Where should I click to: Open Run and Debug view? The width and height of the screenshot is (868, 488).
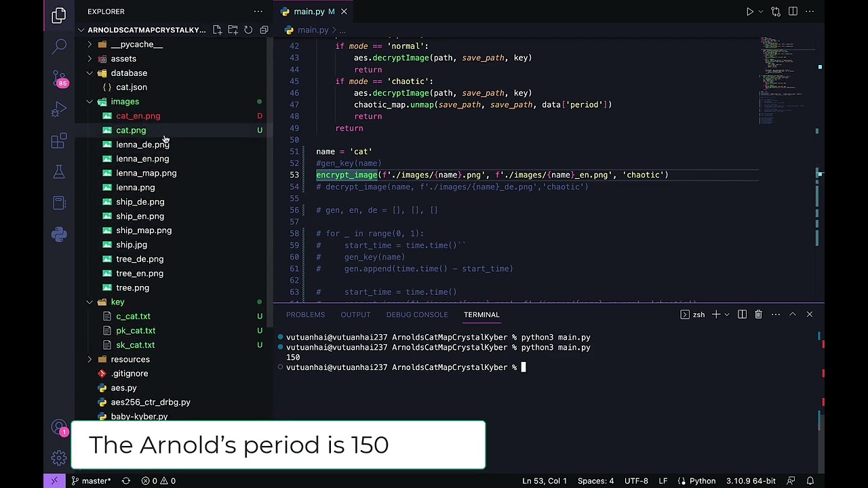[59, 110]
